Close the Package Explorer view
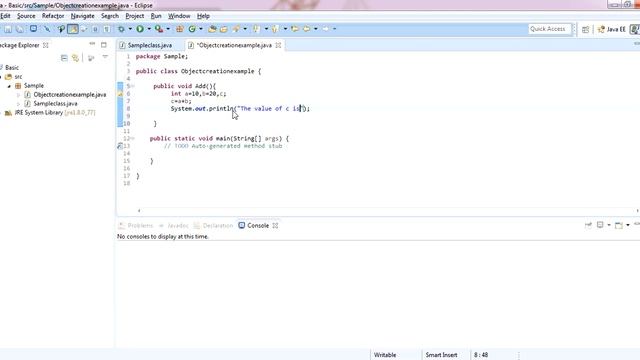 pyautogui.click(x=46, y=45)
